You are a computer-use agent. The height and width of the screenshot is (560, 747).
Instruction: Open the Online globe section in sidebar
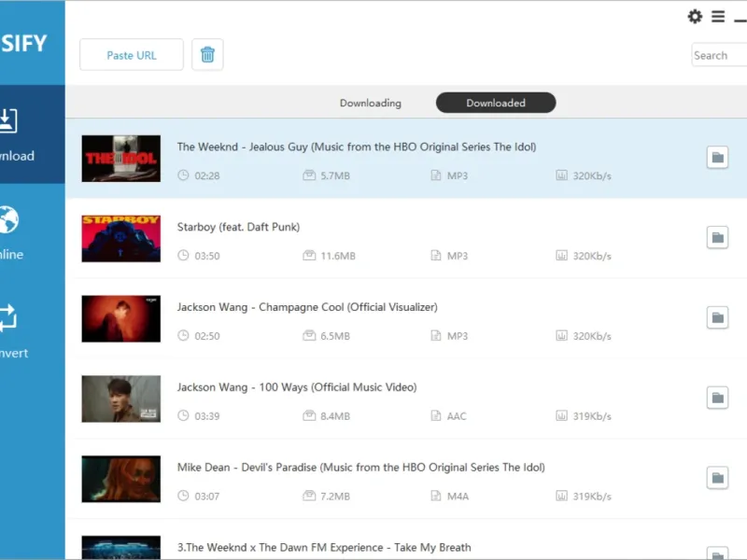[33, 232]
